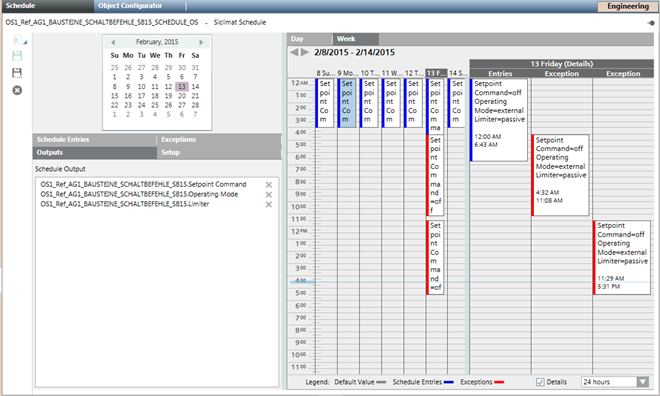Select February 20 in the calendar

(182, 96)
